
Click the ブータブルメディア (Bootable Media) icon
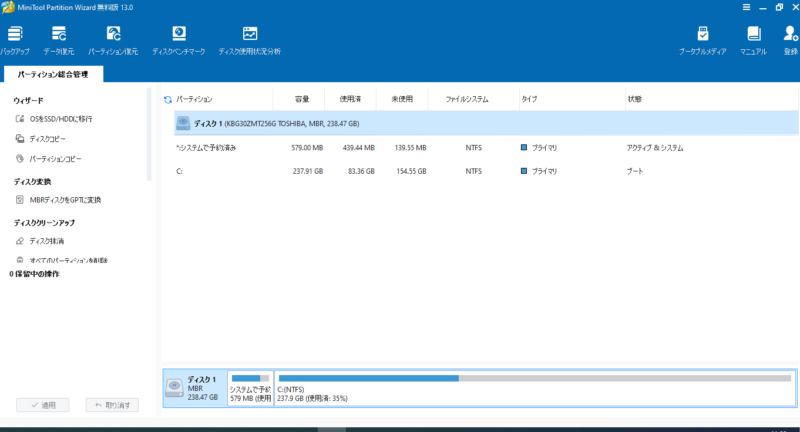(x=702, y=39)
